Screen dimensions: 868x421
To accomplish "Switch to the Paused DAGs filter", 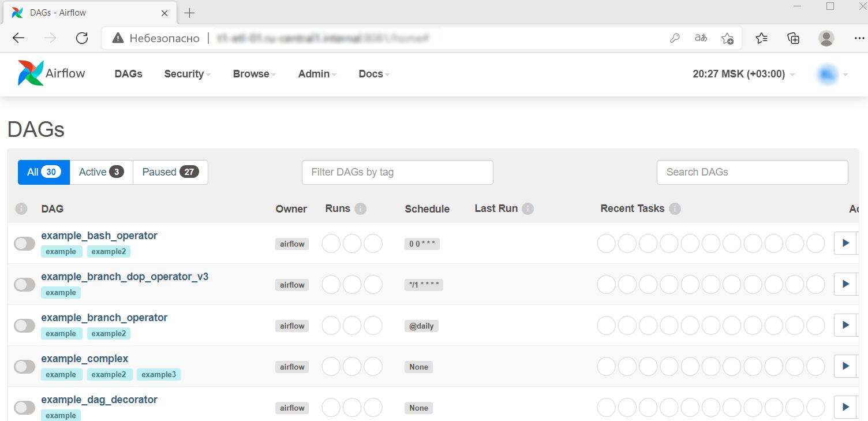I will 170,172.
